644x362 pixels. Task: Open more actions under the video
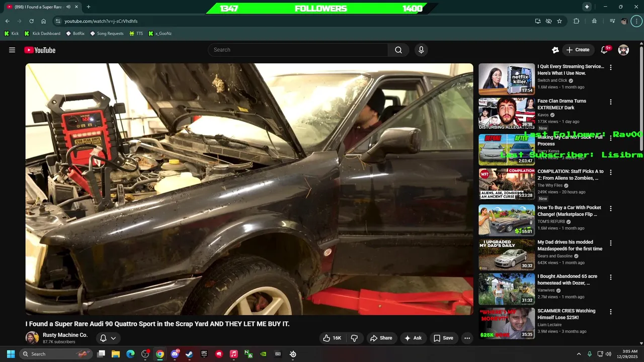tap(467, 338)
